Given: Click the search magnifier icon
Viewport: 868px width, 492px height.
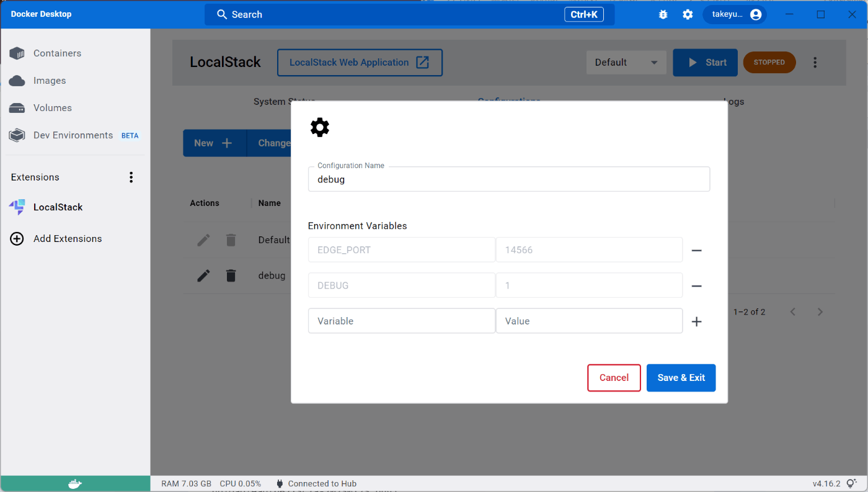Looking at the screenshot, I should pos(222,14).
